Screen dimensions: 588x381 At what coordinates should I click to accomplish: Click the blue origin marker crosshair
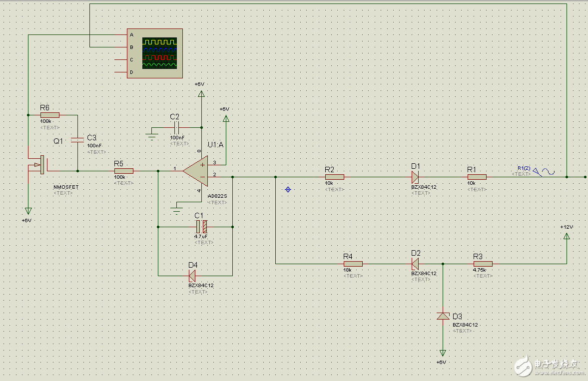coord(288,189)
